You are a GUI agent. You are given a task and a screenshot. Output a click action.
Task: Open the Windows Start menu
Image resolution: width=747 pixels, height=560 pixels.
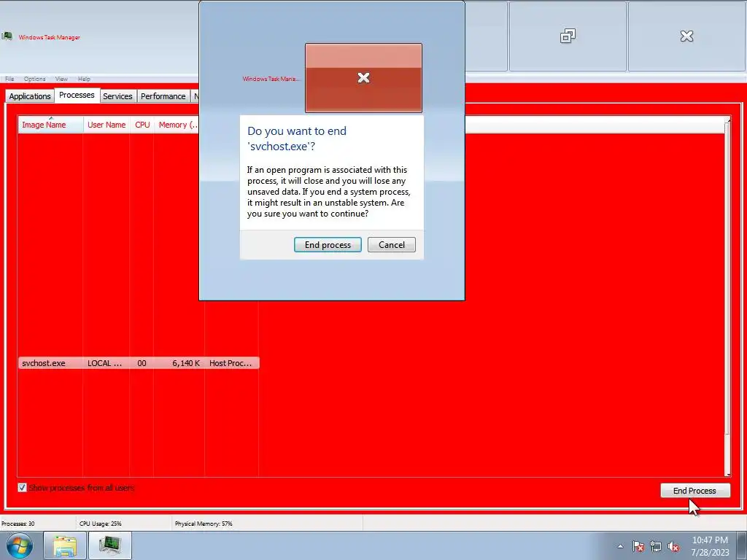pyautogui.click(x=20, y=545)
